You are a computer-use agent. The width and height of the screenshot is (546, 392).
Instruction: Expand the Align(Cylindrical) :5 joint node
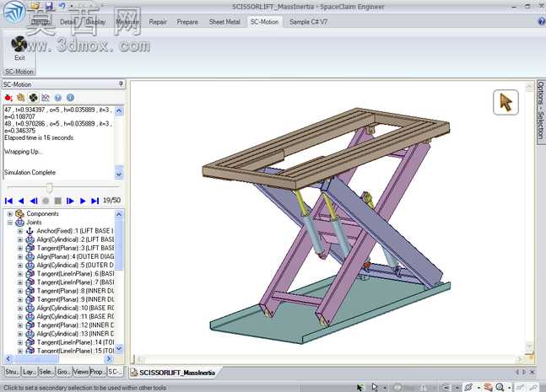coord(20,266)
